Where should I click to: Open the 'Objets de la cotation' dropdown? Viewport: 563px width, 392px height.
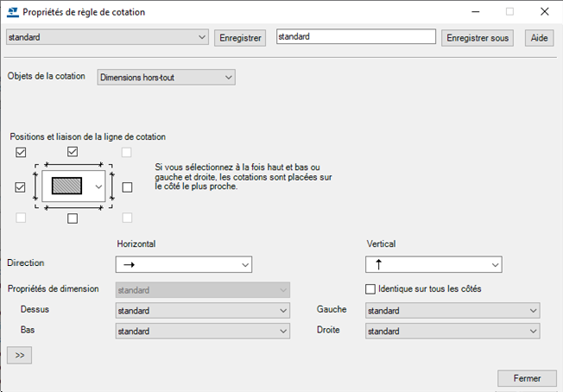tap(166, 78)
